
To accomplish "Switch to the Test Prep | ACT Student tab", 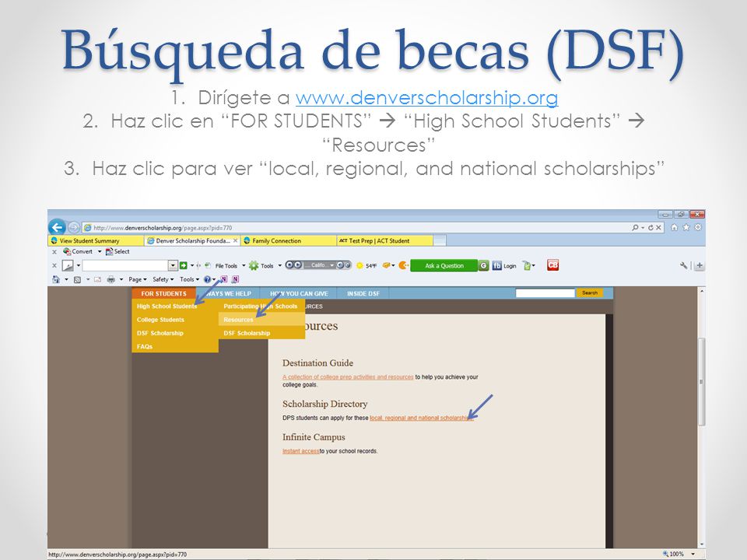I will (x=385, y=241).
